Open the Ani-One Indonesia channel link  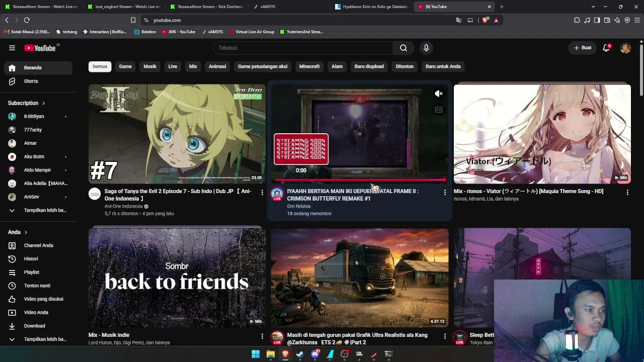pyautogui.click(x=123, y=206)
